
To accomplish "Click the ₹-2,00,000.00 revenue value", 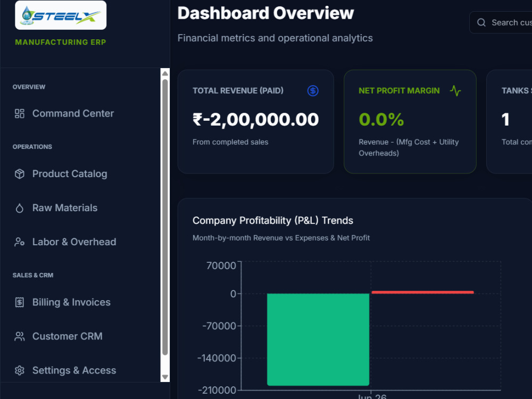I will (255, 119).
